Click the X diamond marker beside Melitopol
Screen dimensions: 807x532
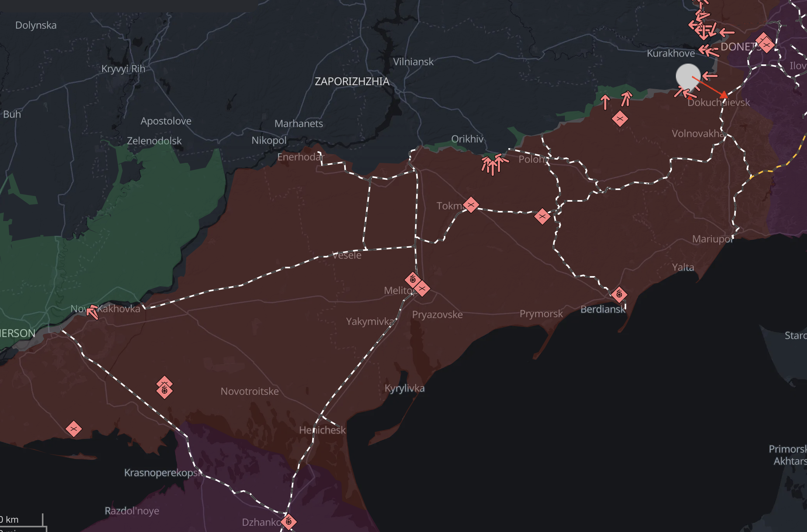coord(422,288)
